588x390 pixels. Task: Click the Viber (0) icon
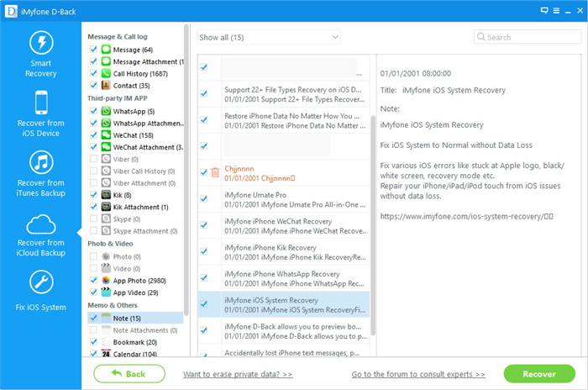[106, 159]
